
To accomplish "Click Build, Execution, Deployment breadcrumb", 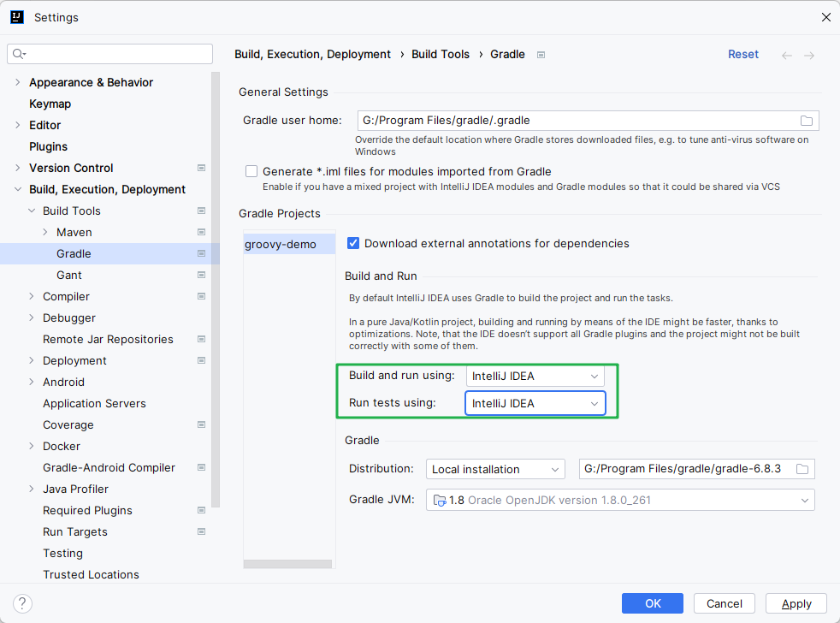I will pos(312,55).
